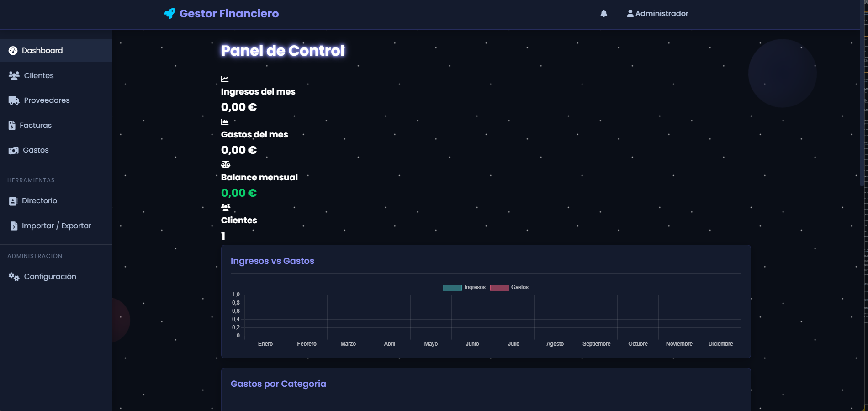Click the Ingresos vs Gastos section title

click(x=272, y=261)
